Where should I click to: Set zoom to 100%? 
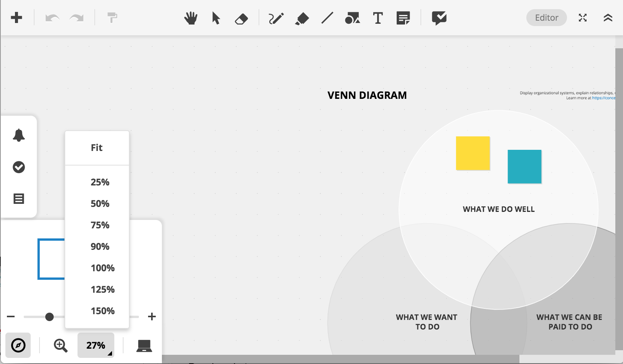102,268
